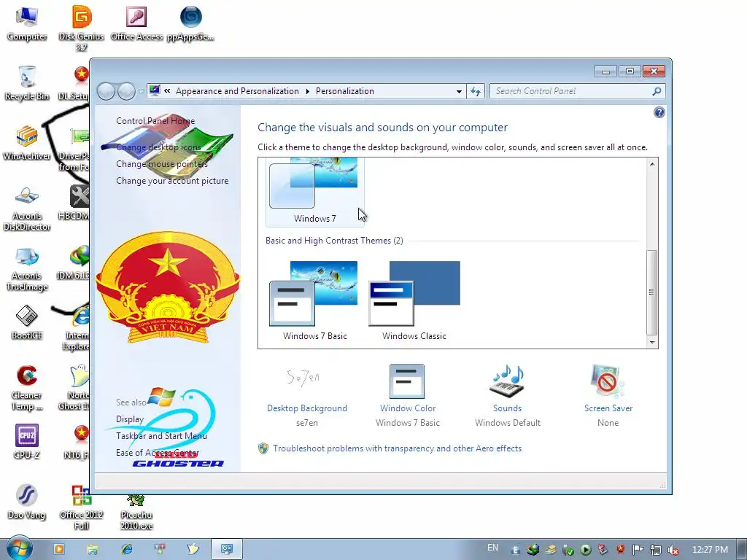The height and width of the screenshot is (560, 747).
Task: Select the Windows 7 Aero theme
Action: coord(315,192)
